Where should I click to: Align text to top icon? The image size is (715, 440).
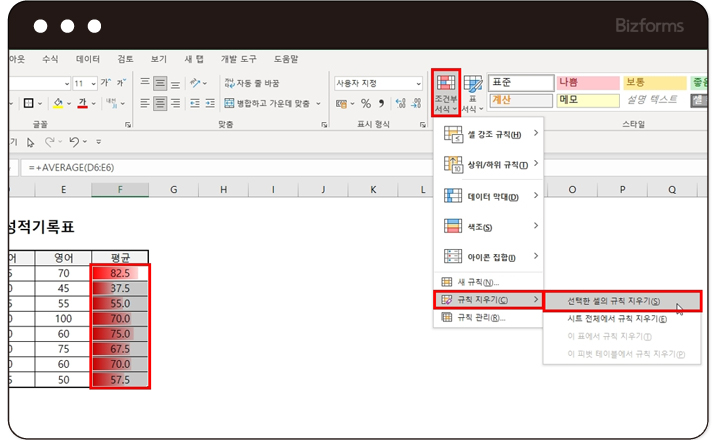[145, 83]
